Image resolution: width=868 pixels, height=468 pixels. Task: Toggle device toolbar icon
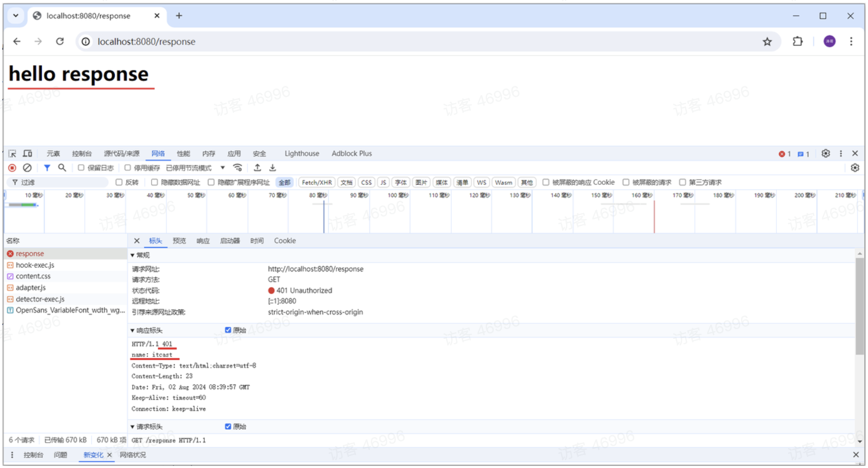(x=27, y=154)
